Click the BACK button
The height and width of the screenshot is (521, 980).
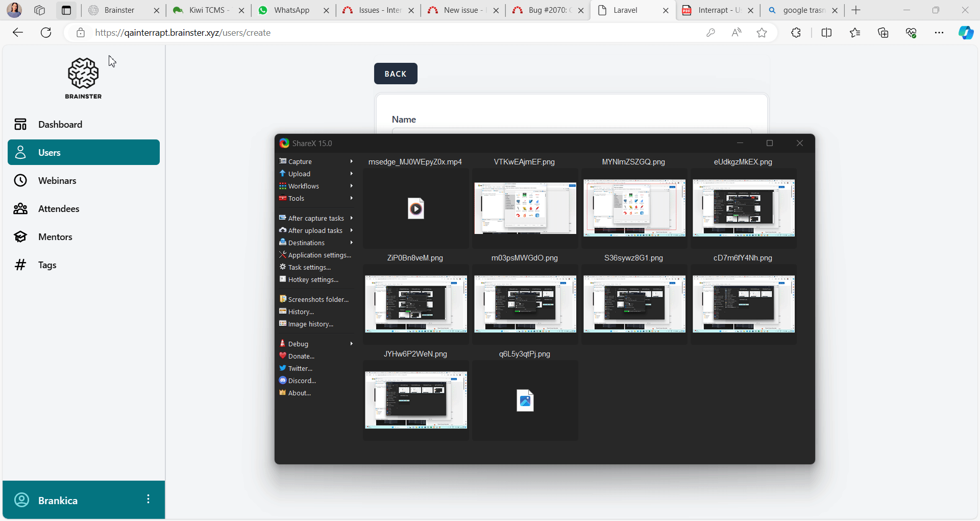pos(396,74)
